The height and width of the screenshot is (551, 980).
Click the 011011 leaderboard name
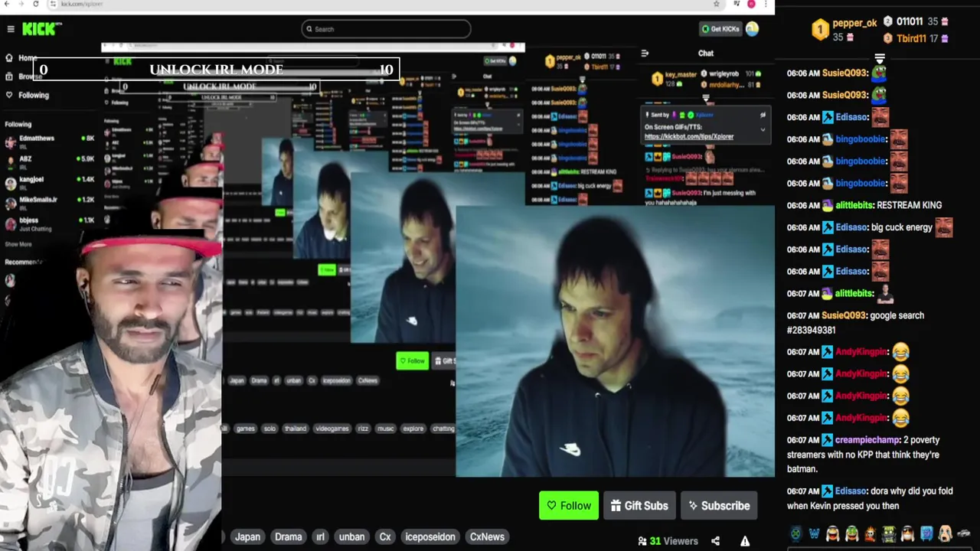point(910,22)
